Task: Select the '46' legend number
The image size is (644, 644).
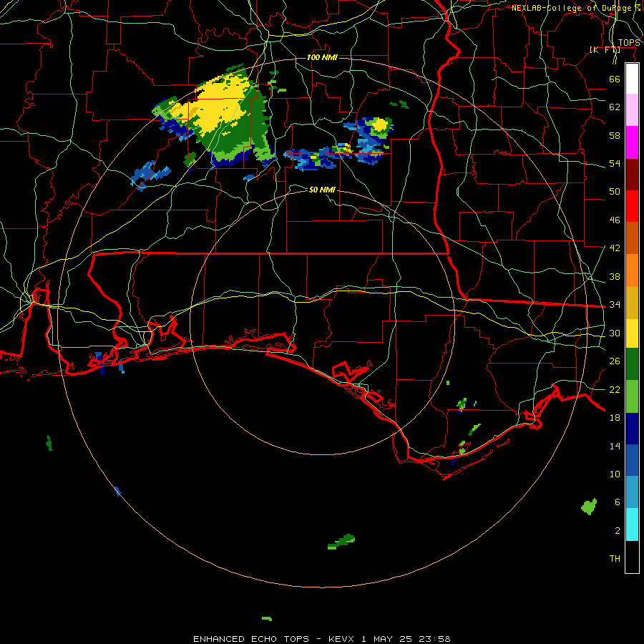Action: [x=615, y=220]
